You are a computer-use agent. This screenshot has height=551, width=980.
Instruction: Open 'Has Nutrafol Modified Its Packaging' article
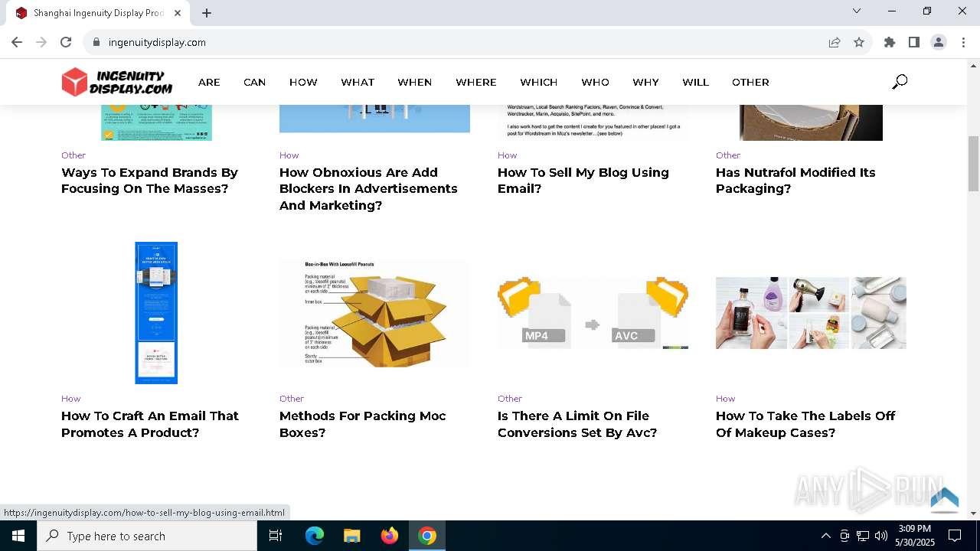coord(795,181)
